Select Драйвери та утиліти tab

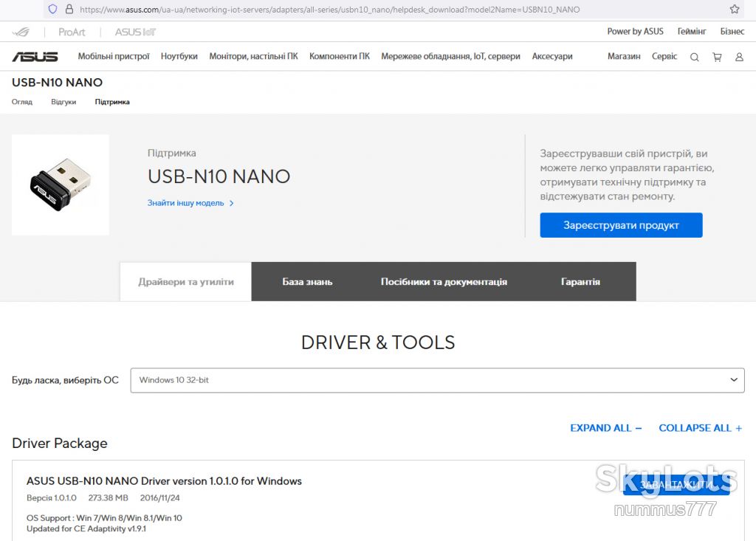(185, 282)
